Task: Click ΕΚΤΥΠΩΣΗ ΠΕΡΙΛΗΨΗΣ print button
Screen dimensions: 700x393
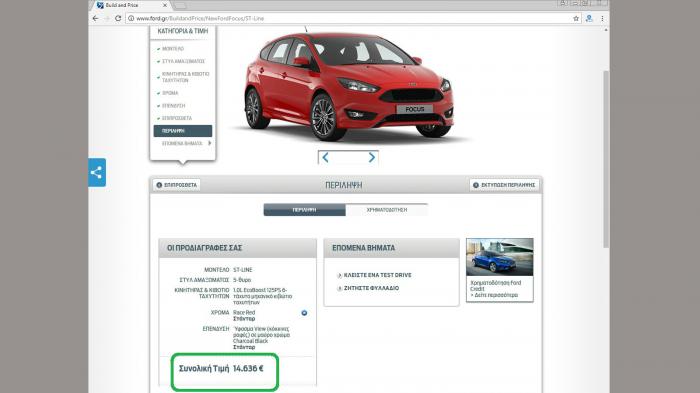Action: (504, 185)
